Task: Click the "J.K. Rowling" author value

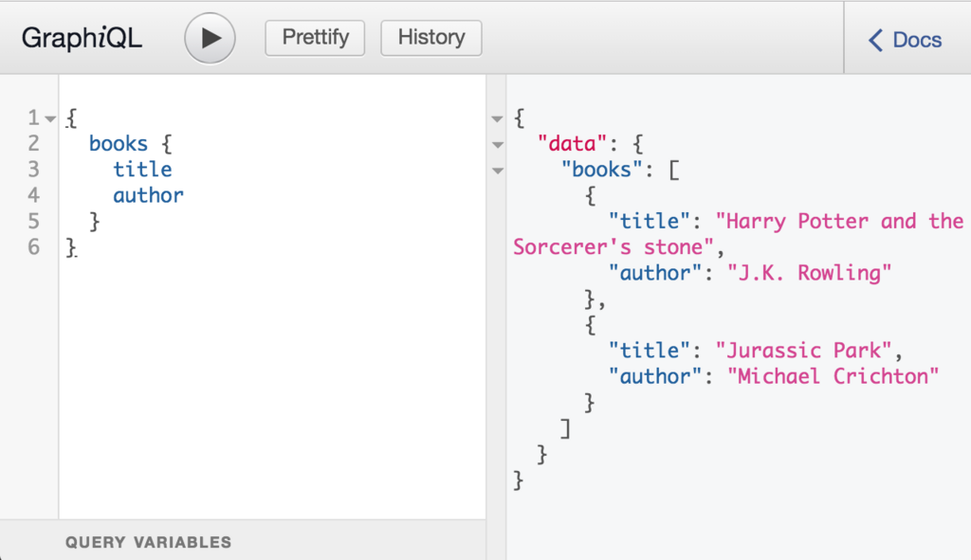Action: pyautogui.click(x=810, y=273)
